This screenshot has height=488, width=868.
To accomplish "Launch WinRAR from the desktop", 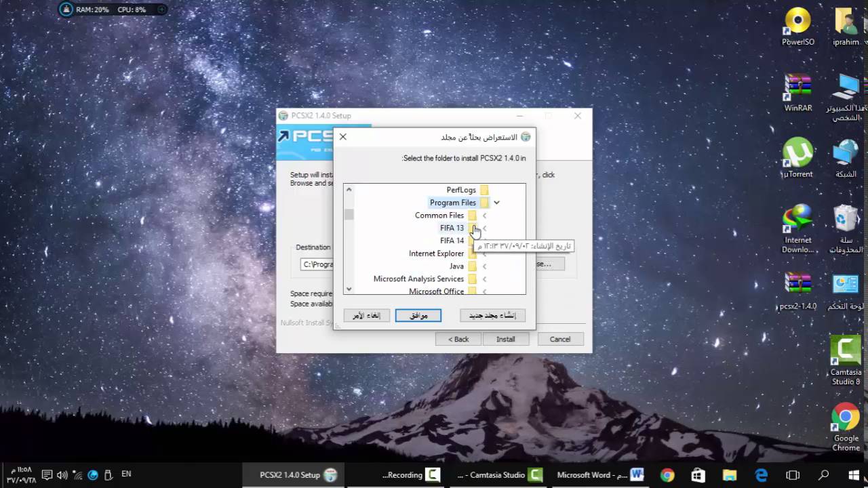I will click(x=797, y=93).
